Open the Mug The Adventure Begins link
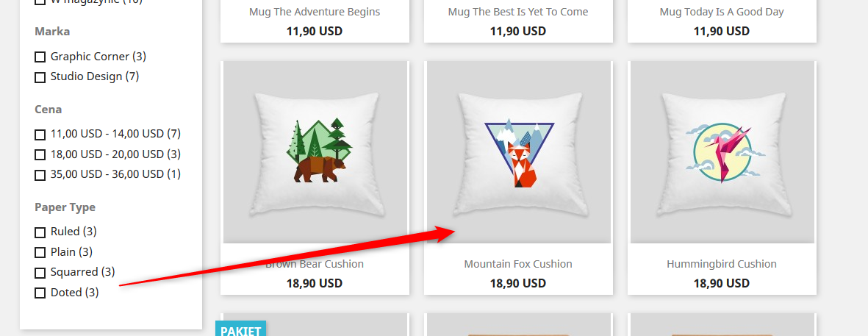 (315, 12)
